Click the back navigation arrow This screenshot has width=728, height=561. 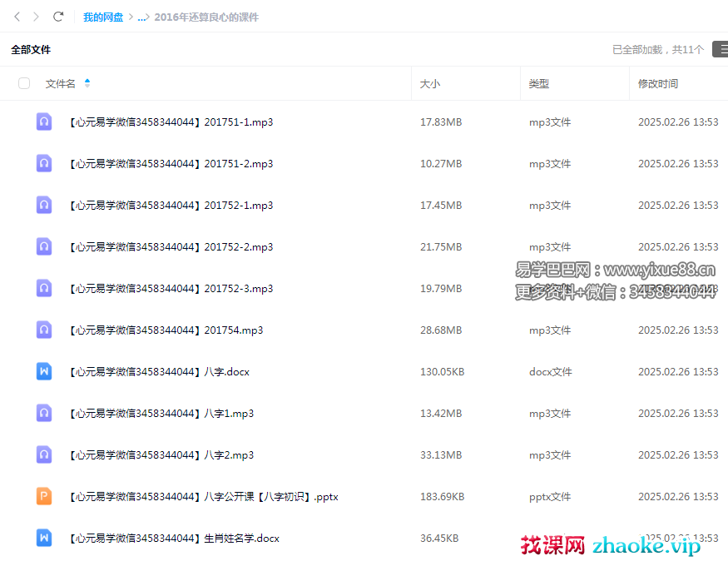[17, 17]
